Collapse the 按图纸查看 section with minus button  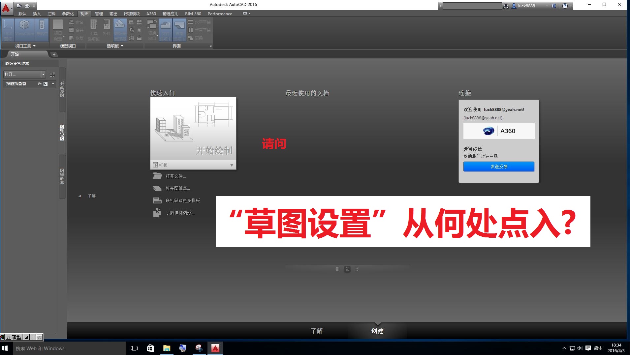pos(52,84)
